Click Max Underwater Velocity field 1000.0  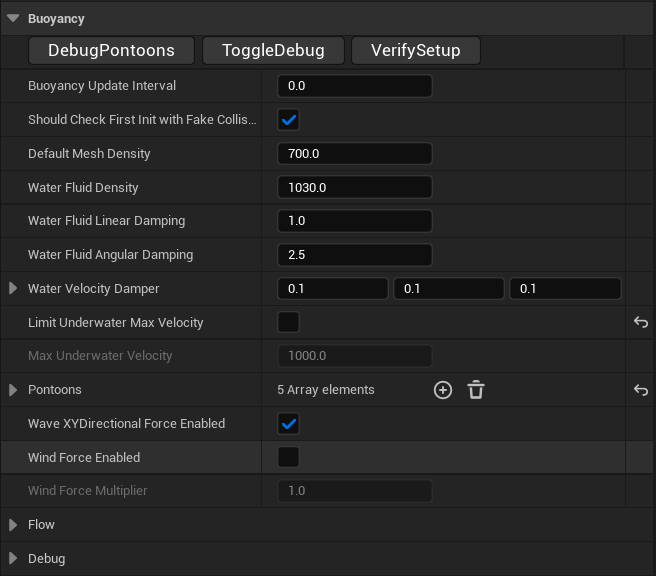[x=355, y=356]
